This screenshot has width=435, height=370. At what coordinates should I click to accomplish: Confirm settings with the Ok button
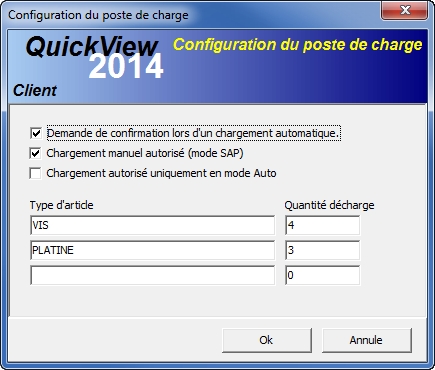coord(267,340)
